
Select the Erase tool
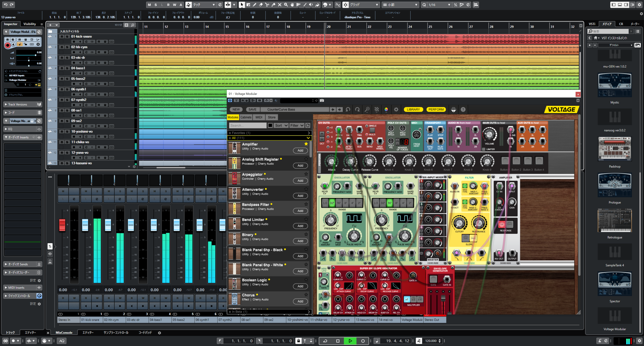[x=261, y=5]
